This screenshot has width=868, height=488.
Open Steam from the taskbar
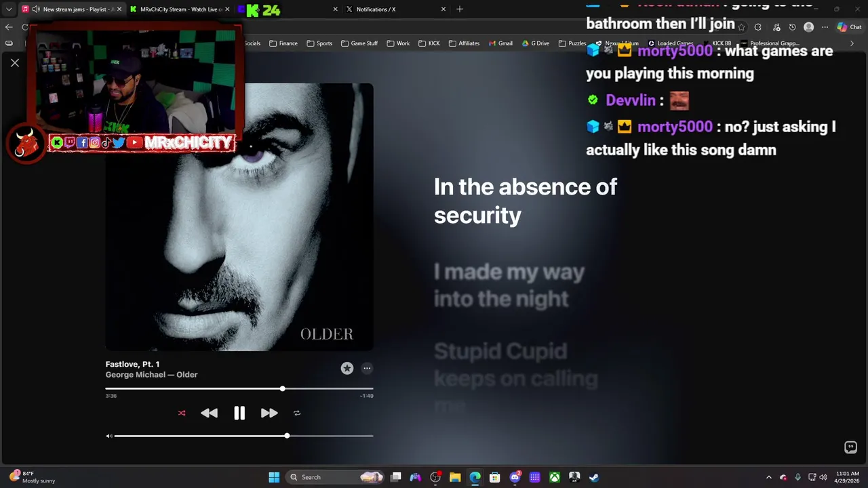click(x=594, y=477)
